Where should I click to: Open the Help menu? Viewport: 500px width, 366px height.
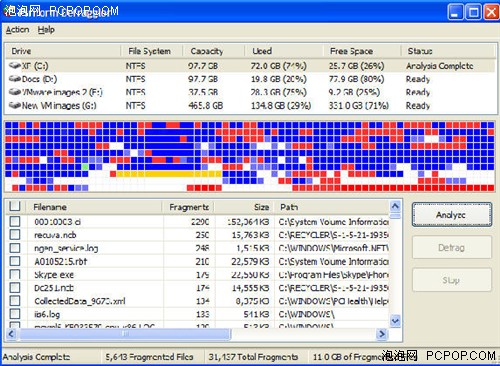point(46,30)
